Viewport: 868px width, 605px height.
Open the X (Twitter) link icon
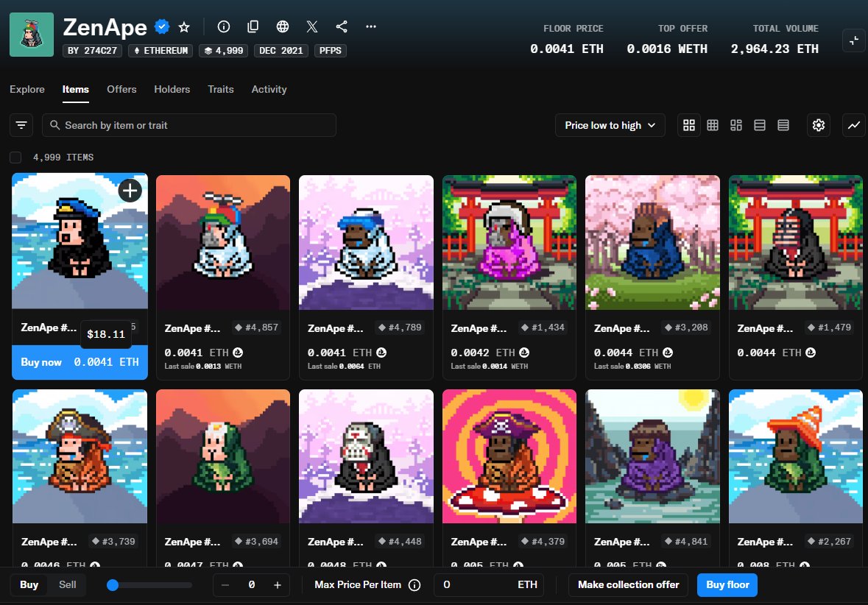312,26
